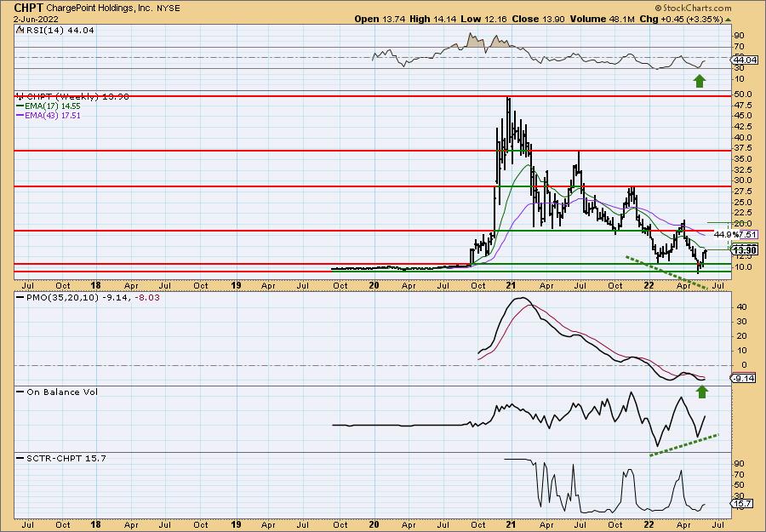Click the green up-triangle beside the change percent
The image size is (766, 532).
pos(728,20)
